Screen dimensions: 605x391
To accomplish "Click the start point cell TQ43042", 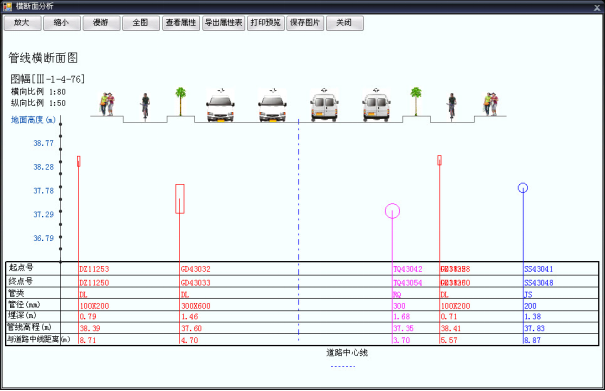I will pos(408,269).
